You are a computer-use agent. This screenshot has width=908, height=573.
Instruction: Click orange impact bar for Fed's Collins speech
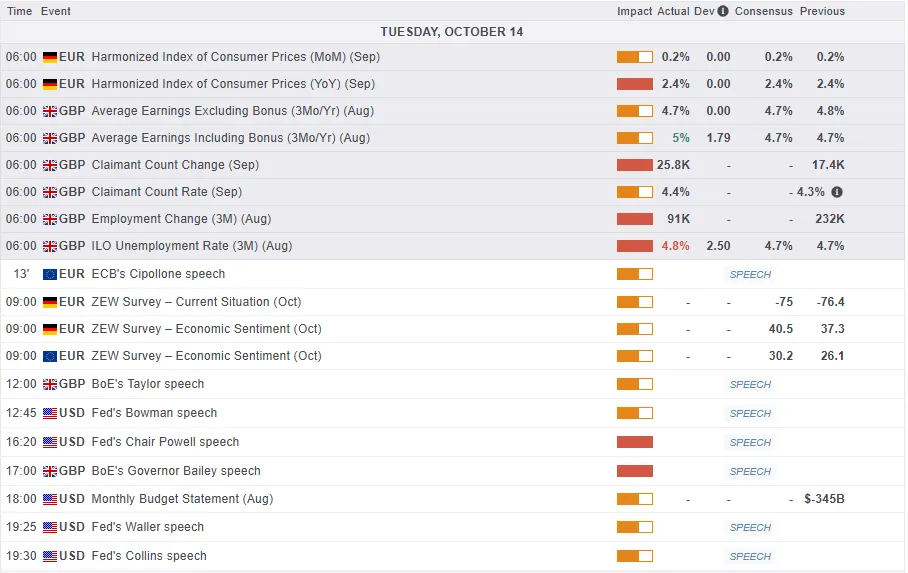click(x=634, y=556)
